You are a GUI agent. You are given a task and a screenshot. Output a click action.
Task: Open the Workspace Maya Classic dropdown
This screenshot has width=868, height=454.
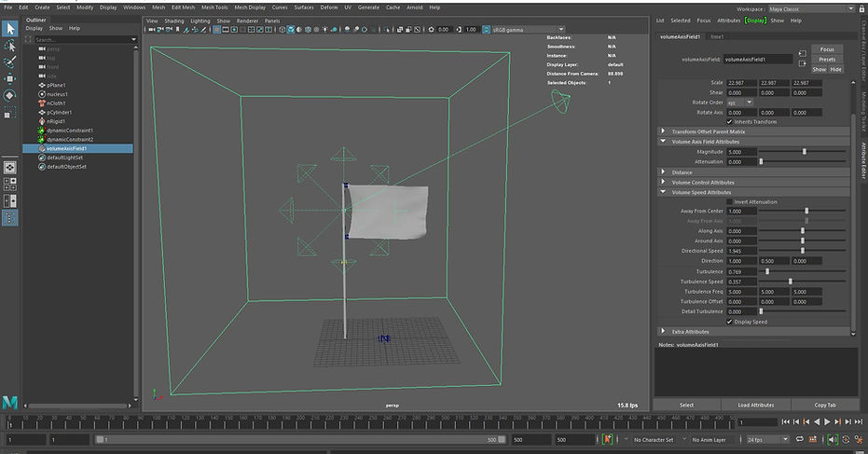click(811, 9)
